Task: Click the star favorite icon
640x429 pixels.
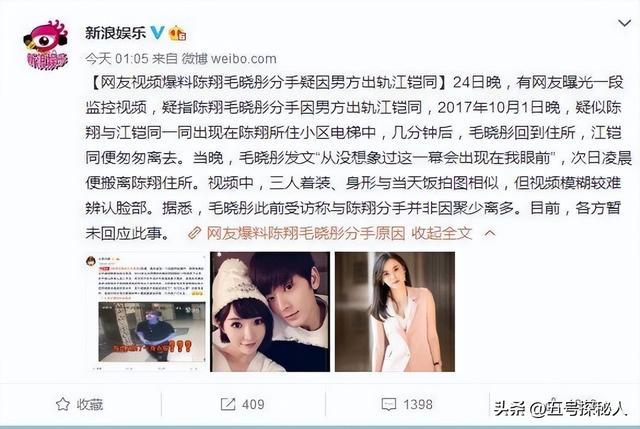Action: pyautogui.click(x=62, y=404)
